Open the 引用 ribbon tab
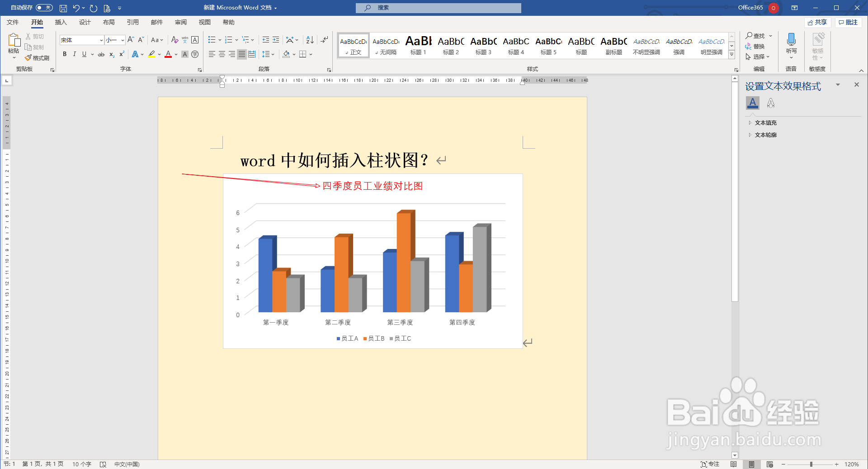Viewport: 868px width, 469px height. click(132, 22)
